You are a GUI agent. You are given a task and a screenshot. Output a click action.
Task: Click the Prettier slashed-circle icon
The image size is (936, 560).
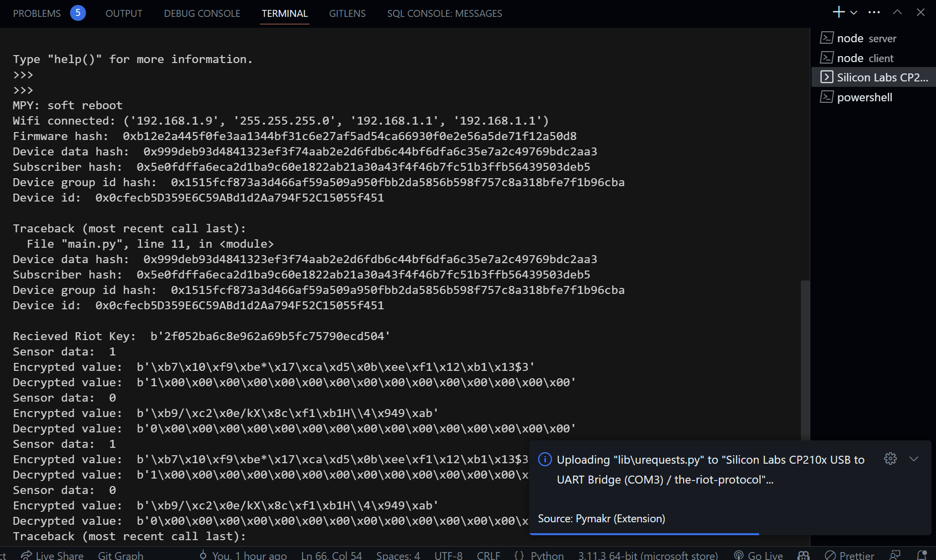pyautogui.click(x=830, y=555)
